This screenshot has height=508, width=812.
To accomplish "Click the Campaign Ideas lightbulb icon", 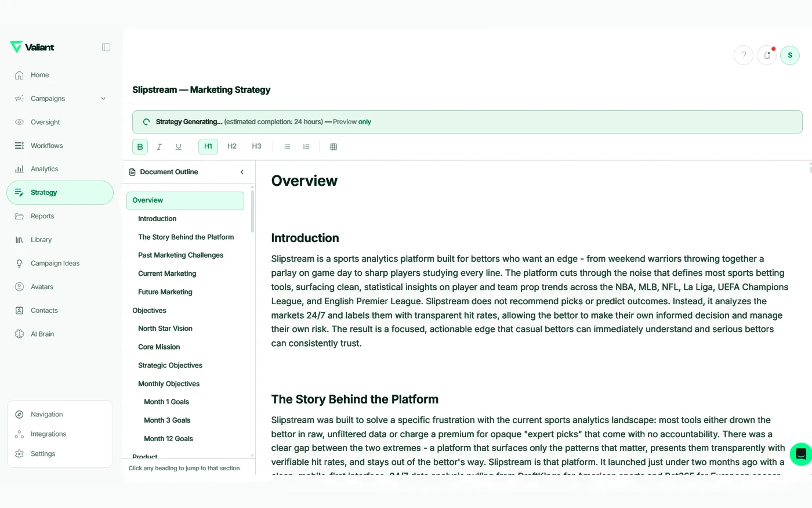I will click(19, 264).
